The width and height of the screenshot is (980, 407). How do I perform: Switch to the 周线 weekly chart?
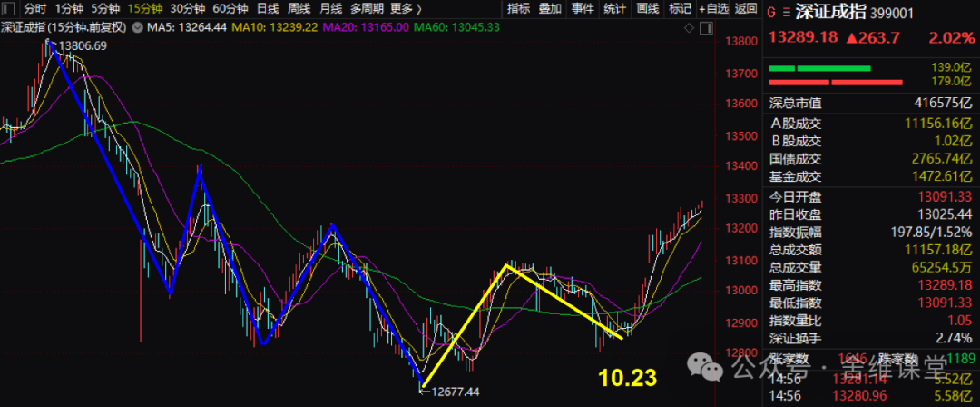pyautogui.click(x=299, y=9)
